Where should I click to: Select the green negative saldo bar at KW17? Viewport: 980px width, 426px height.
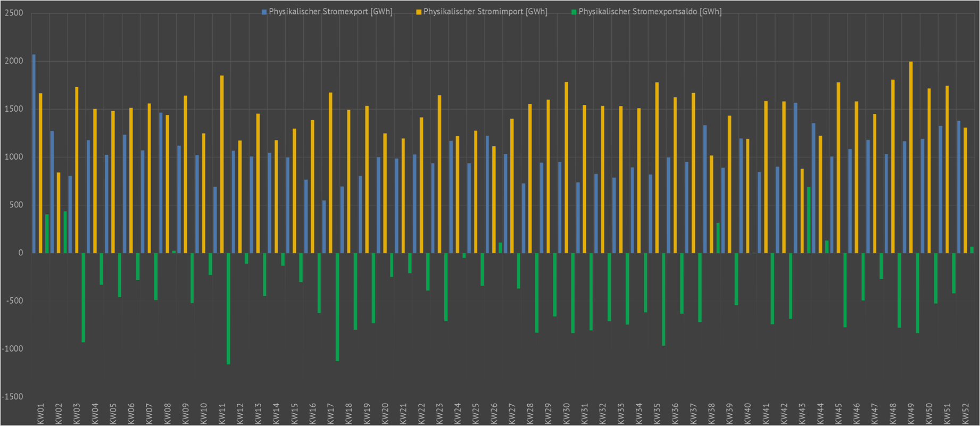pos(337,307)
